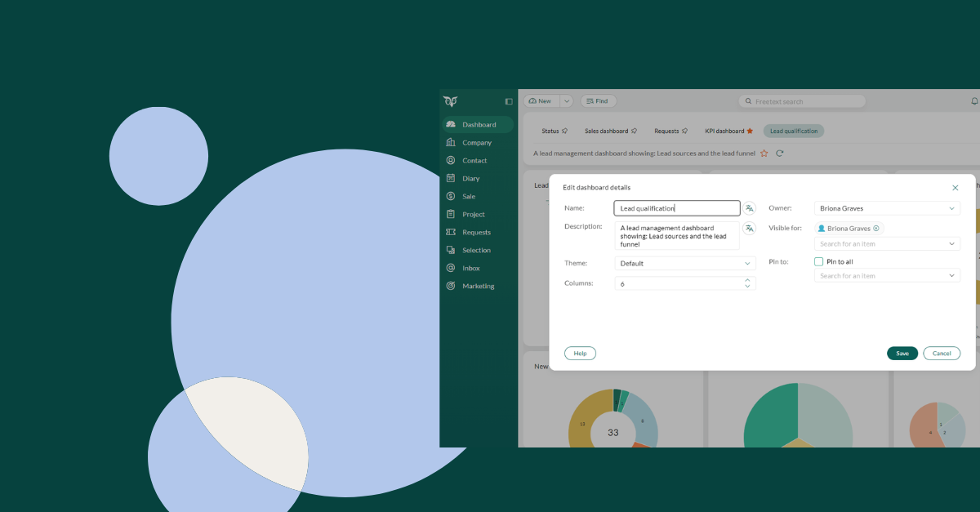
Task: Increase the Columns value with up arrow
Action: click(x=747, y=280)
